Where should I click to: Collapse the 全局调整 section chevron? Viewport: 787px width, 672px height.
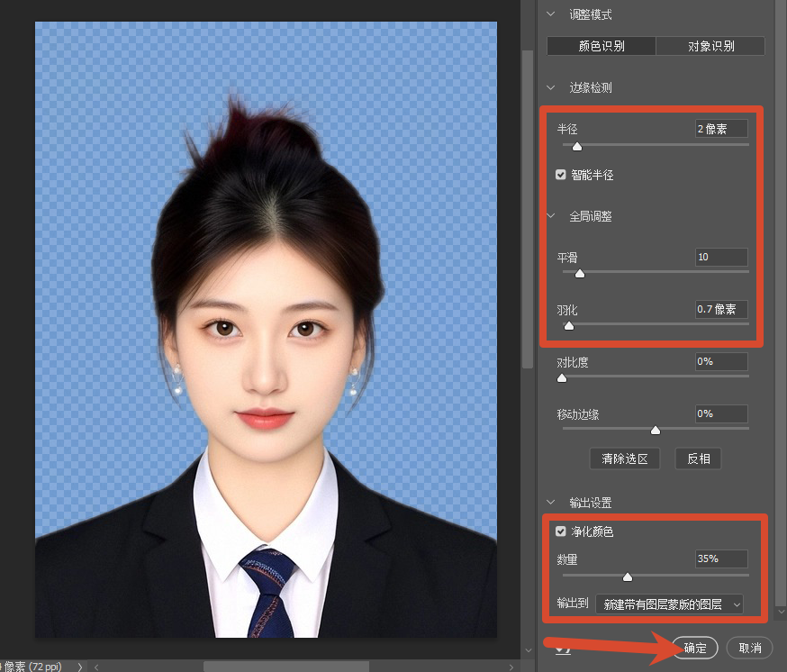(550, 216)
